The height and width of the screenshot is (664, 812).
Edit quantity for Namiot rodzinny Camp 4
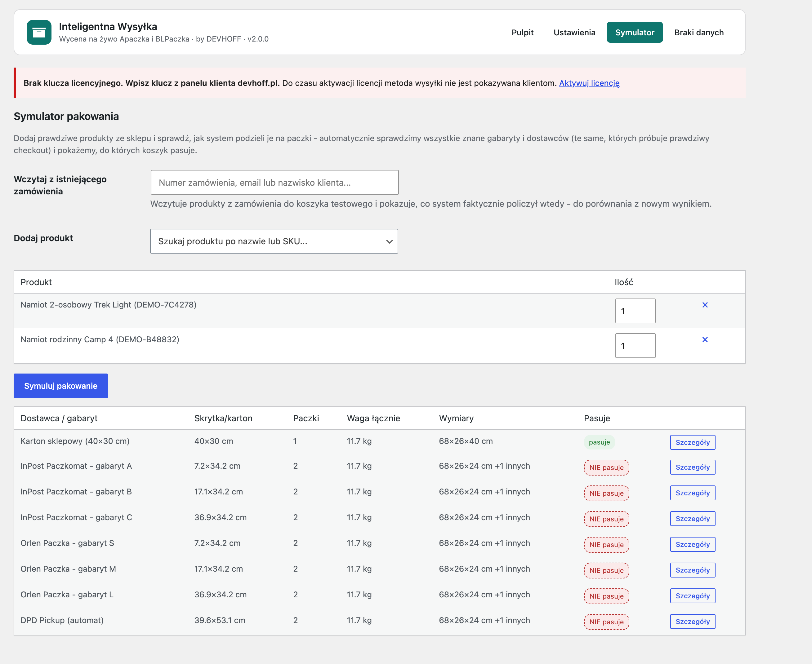[635, 346]
